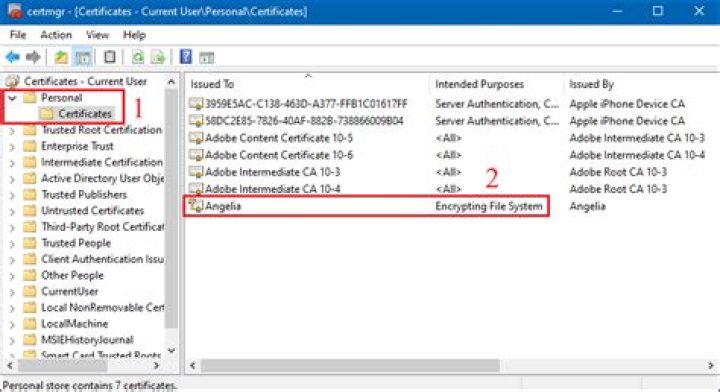Toggle the Show/Hide Console Tree icon

click(83, 57)
